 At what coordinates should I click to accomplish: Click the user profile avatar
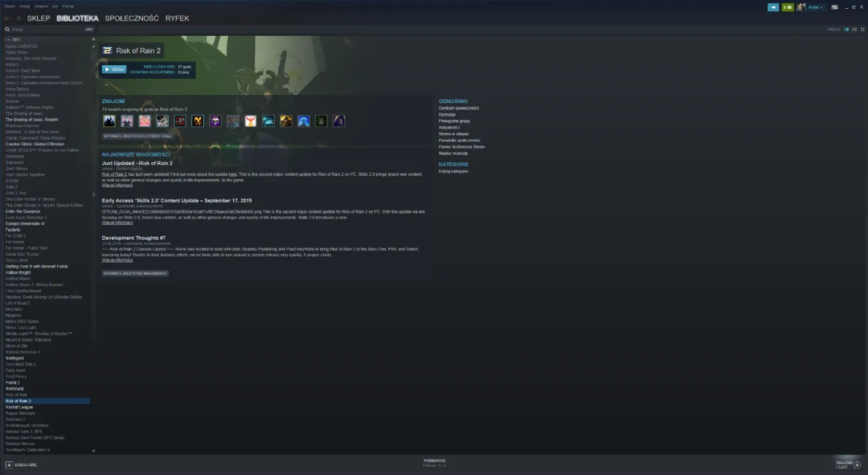801,7
